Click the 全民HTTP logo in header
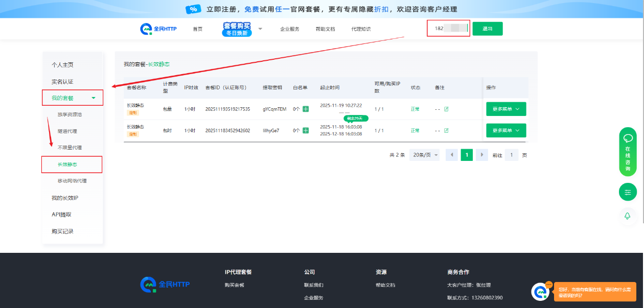Viewport: 644px width, 308px height. click(x=158, y=29)
